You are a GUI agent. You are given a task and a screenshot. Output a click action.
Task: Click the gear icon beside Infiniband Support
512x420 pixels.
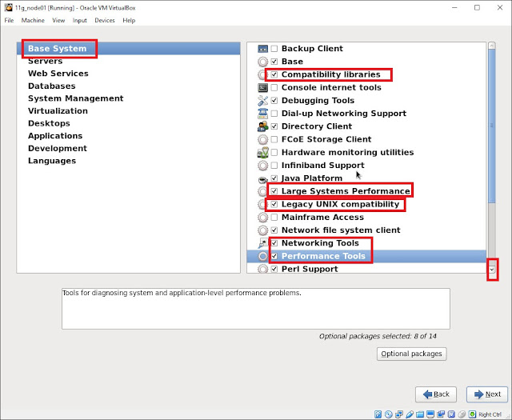click(263, 166)
